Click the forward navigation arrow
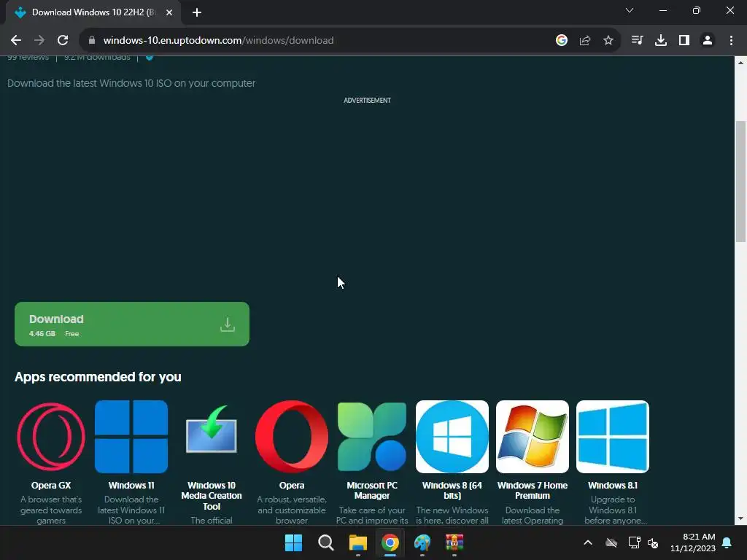 tap(39, 41)
